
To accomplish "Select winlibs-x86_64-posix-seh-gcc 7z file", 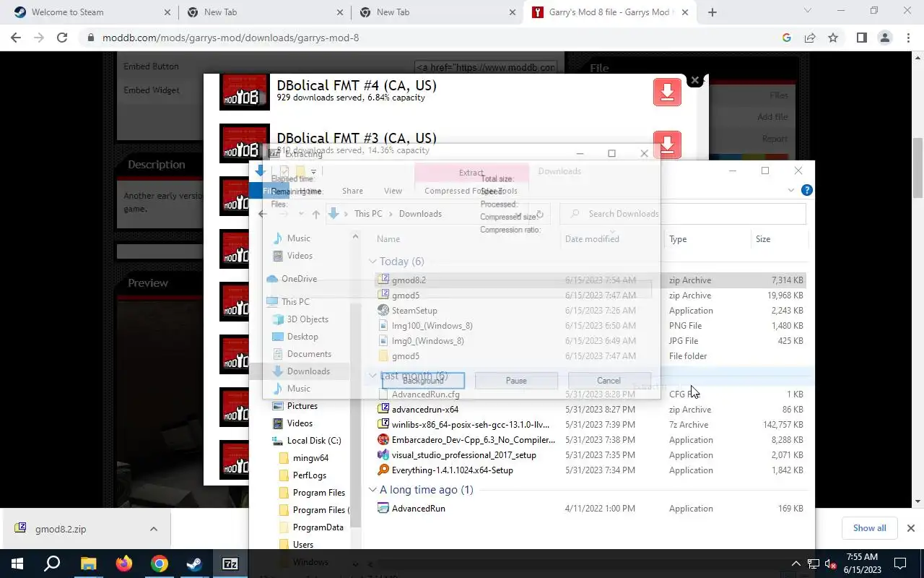I will [x=590, y=425].
